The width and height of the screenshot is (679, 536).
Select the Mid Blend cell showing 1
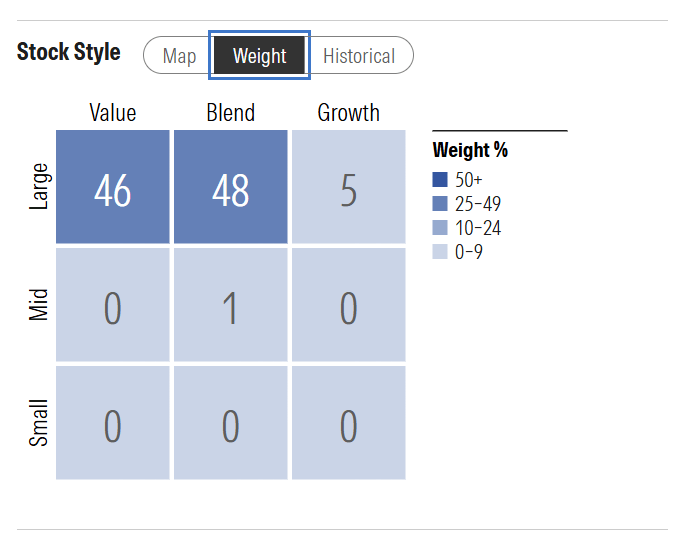pos(230,305)
